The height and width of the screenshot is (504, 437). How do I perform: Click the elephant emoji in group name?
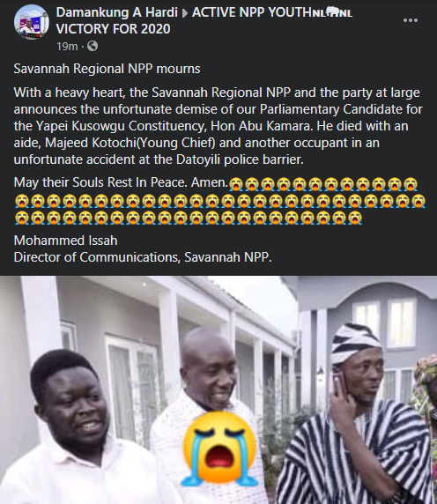point(332,12)
